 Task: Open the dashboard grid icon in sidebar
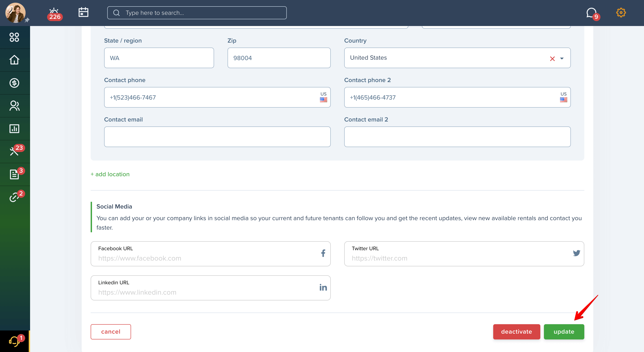coord(14,37)
